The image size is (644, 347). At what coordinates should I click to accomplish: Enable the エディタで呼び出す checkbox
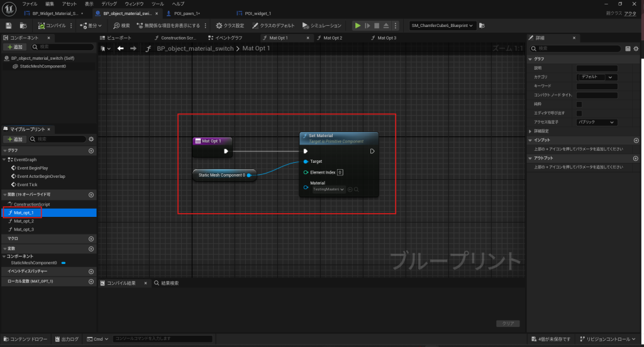pyautogui.click(x=579, y=113)
